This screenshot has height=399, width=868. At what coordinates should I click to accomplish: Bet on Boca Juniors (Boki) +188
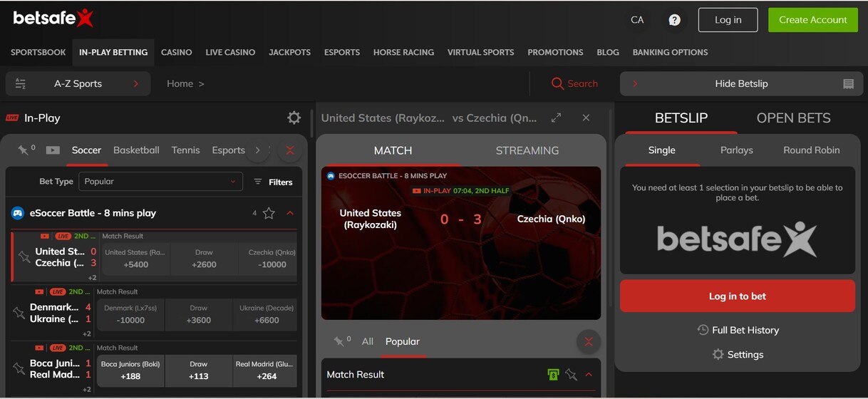pyautogui.click(x=130, y=370)
